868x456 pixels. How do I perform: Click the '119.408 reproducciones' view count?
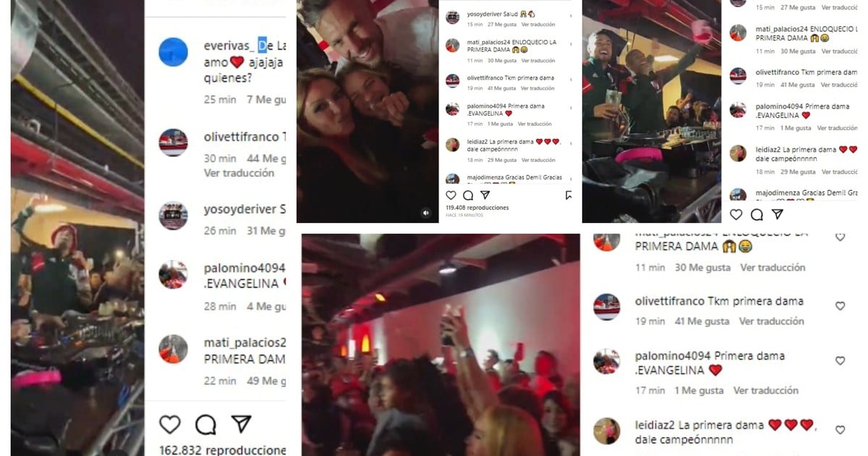click(x=477, y=208)
